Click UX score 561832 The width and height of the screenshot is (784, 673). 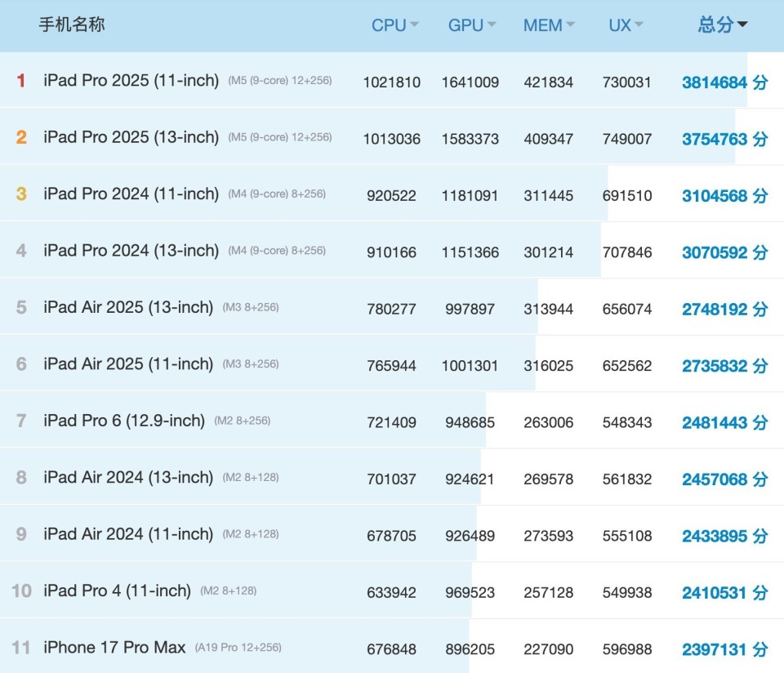(x=627, y=479)
